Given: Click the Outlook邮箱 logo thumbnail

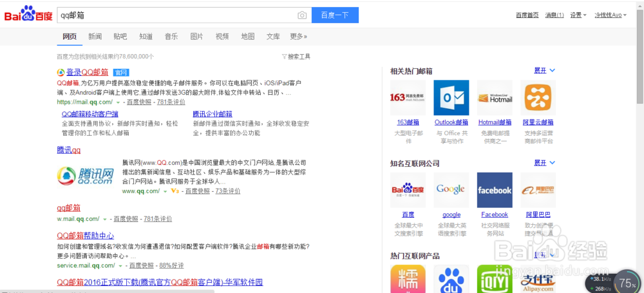Looking at the screenshot, I should tap(451, 97).
